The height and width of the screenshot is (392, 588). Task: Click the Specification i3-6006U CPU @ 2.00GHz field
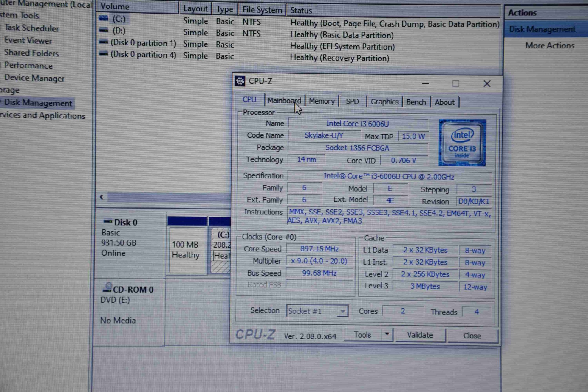pos(390,176)
